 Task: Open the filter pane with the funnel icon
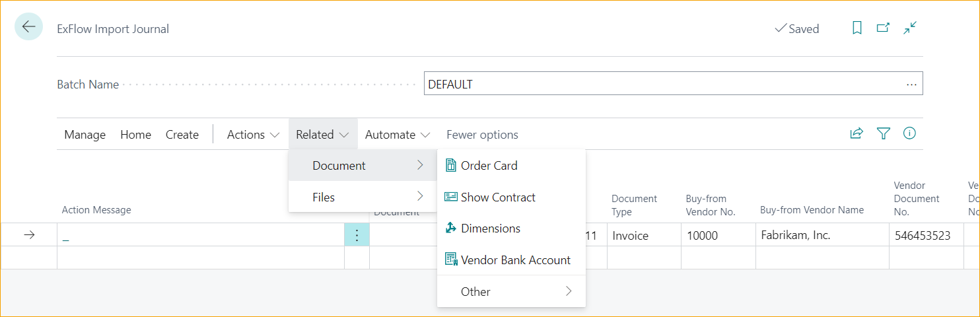point(883,134)
